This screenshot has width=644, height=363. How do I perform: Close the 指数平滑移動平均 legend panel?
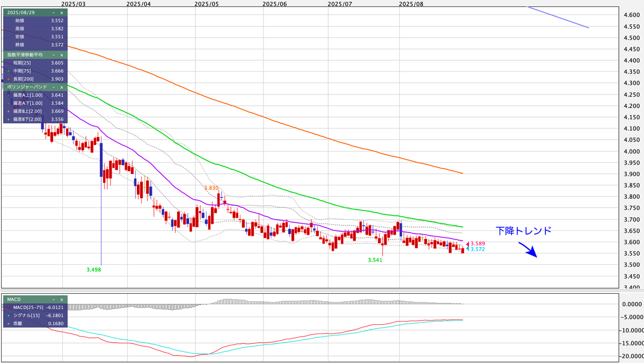(62, 55)
